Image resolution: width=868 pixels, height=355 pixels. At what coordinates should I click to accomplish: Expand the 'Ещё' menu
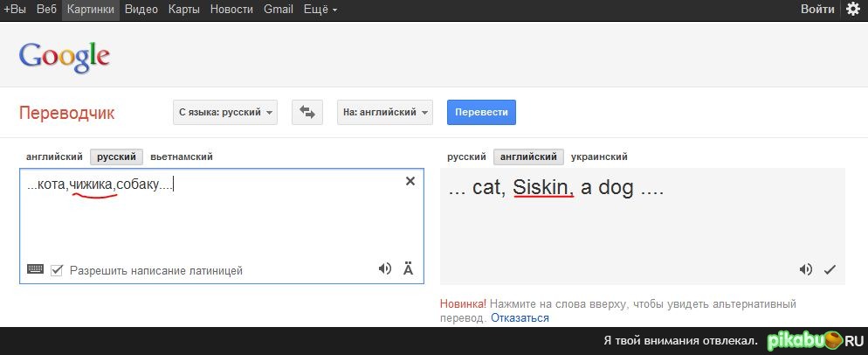click(320, 10)
